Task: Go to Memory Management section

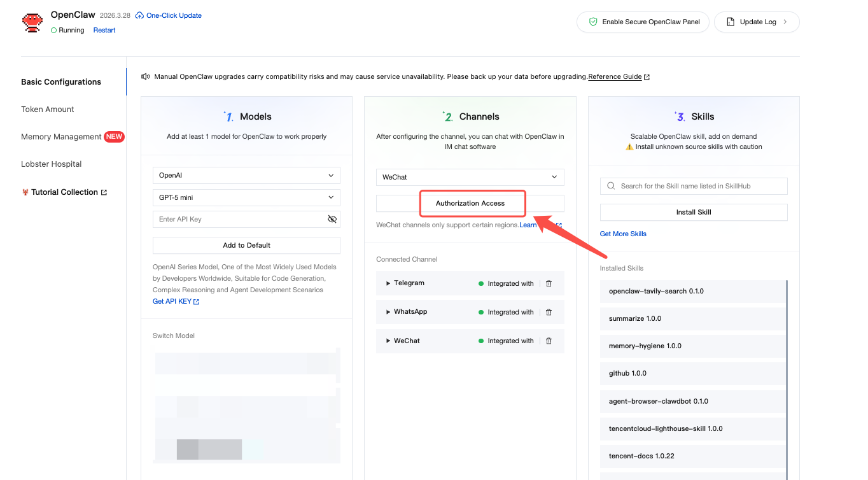Action: pos(61,137)
